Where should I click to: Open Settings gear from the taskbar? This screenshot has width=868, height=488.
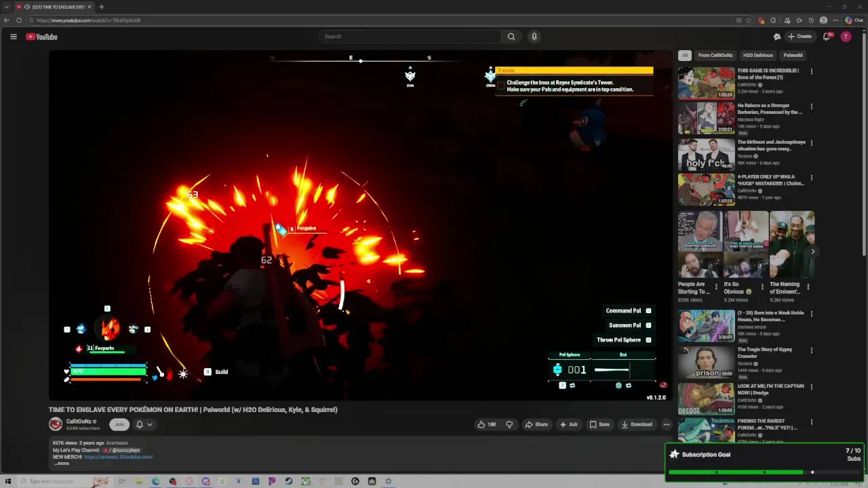[389, 481]
